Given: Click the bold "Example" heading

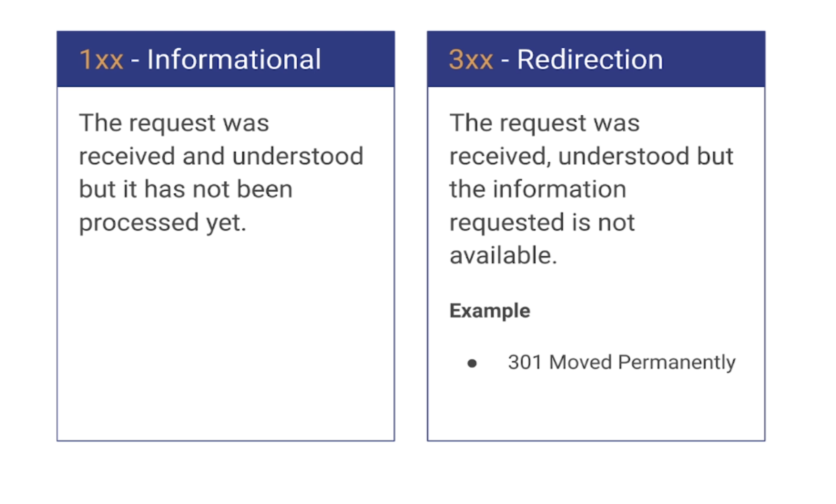Looking at the screenshot, I should [x=490, y=311].
